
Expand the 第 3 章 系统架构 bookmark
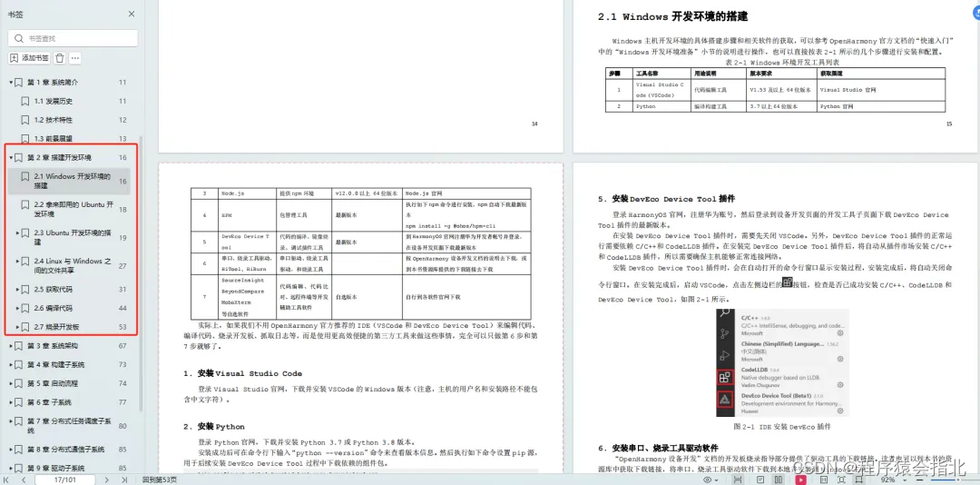click(11, 345)
